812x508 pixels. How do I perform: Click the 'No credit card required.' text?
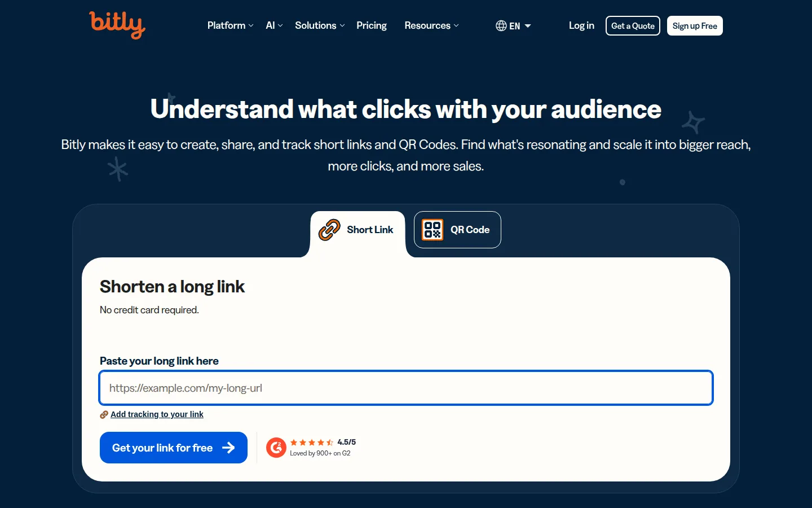(149, 310)
